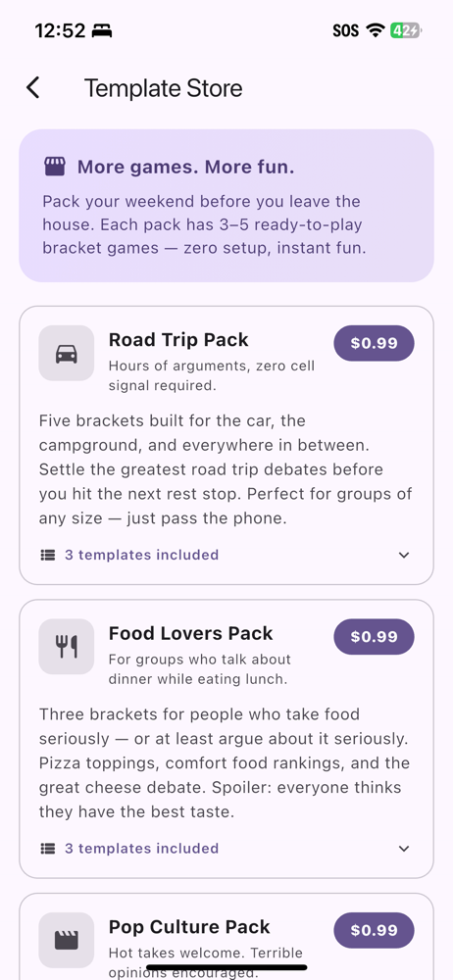Tap the list icon under Road Trip Pack
453x980 pixels.
tap(47, 555)
